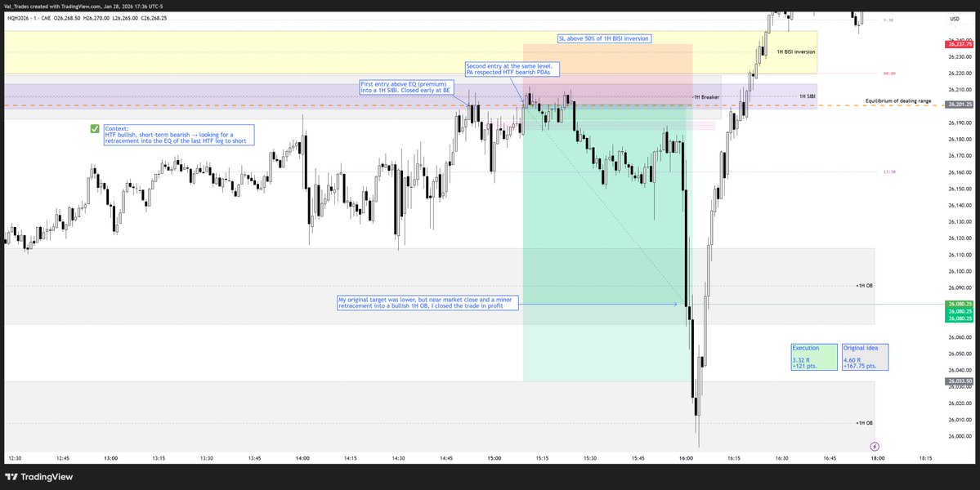Click the TradingView logo
Screen dimensions: 980x490
(38, 477)
